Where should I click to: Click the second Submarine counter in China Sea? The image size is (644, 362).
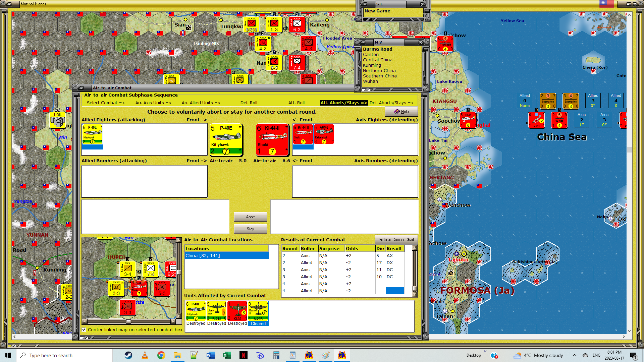pos(571,101)
